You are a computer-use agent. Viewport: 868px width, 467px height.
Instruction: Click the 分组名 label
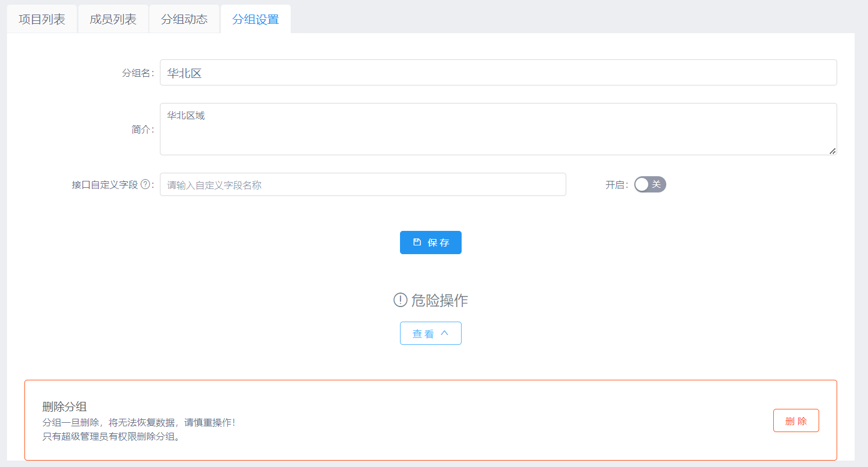click(138, 73)
